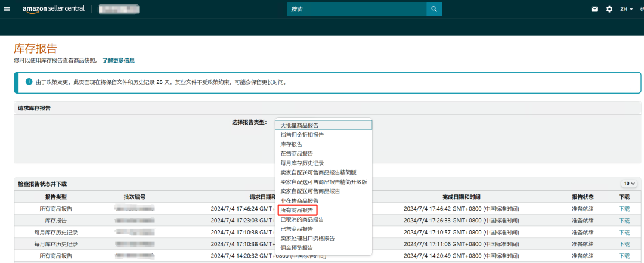
Task: Select 库存报告 option in dropdown list
Action: (292, 144)
